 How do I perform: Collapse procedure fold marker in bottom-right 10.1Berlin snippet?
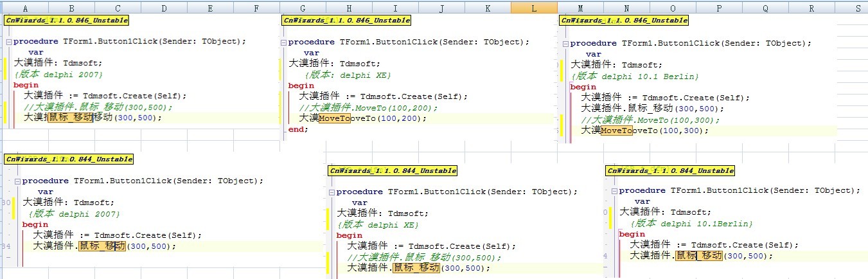(614, 191)
